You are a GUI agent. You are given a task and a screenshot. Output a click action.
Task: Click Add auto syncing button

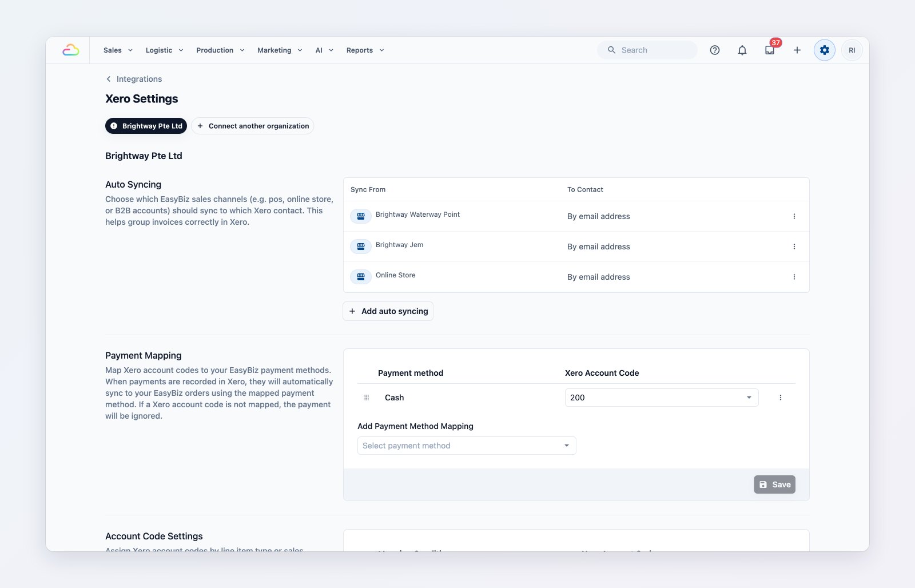(x=388, y=311)
